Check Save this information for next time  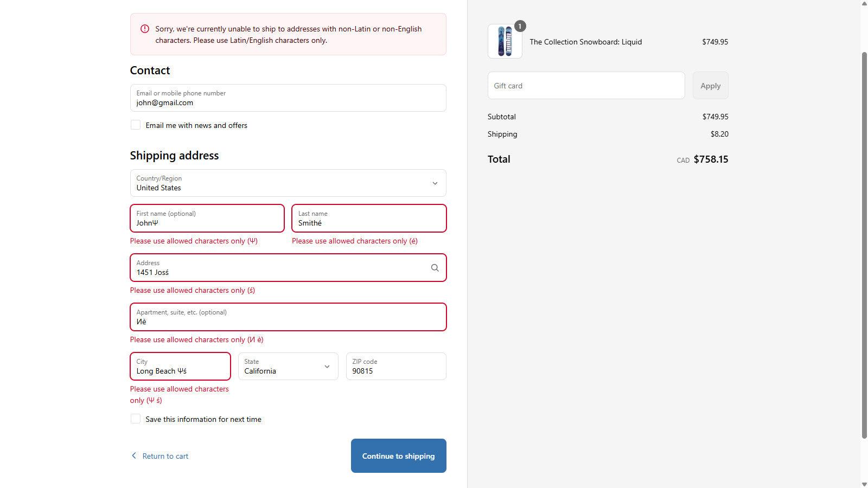point(136,419)
